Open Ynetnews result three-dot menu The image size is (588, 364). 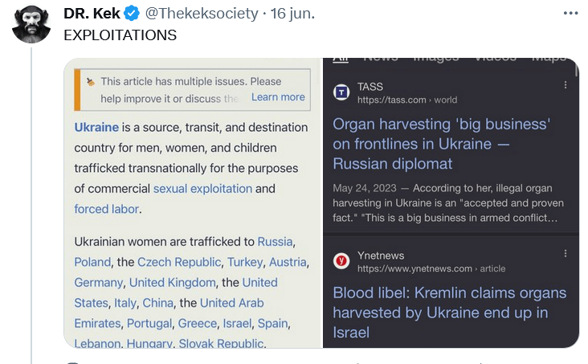566,254
